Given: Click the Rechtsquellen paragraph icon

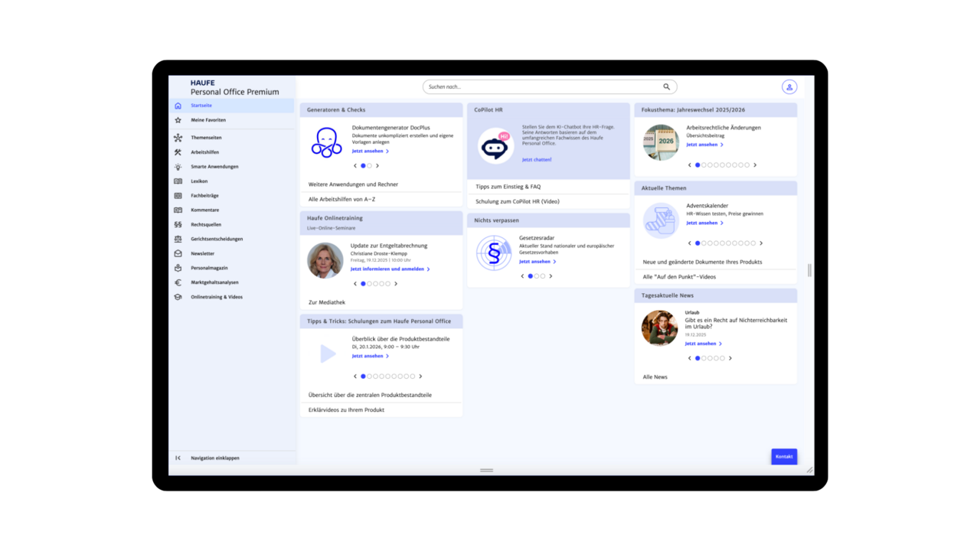Looking at the screenshot, I should 178,225.
